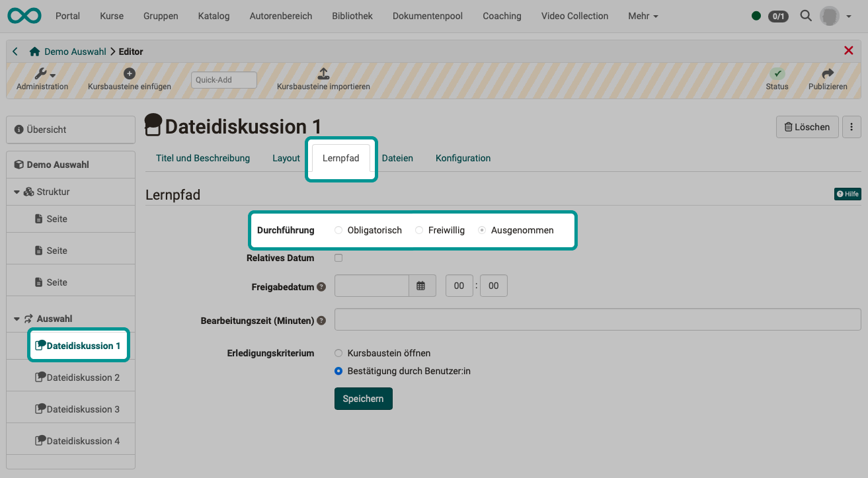Enable the Relatives Datum checkbox
This screenshot has height=478, width=868.
[338, 258]
